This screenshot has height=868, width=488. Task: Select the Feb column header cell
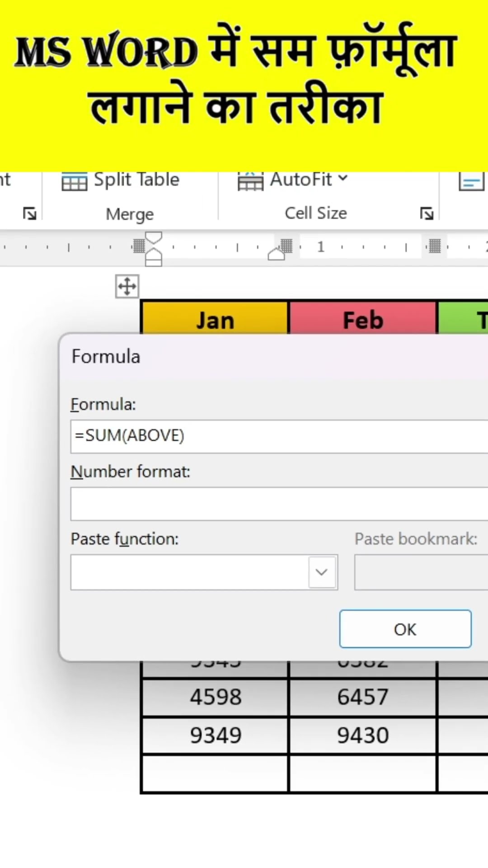coord(363,320)
